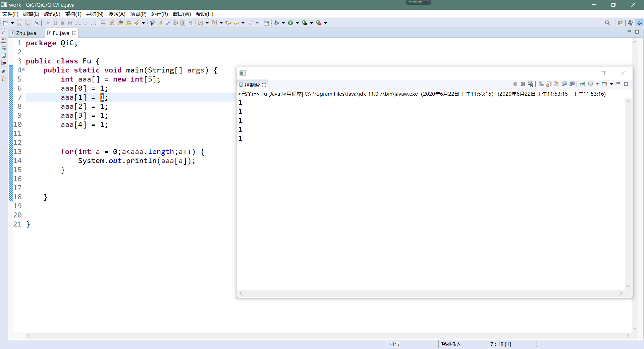Toggle Pin Console

coord(583,84)
